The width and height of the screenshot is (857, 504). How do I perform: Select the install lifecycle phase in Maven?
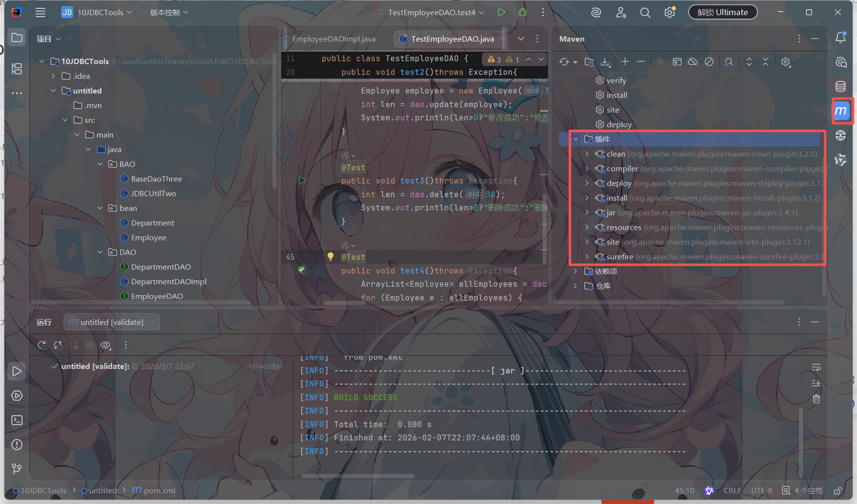[617, 95]
